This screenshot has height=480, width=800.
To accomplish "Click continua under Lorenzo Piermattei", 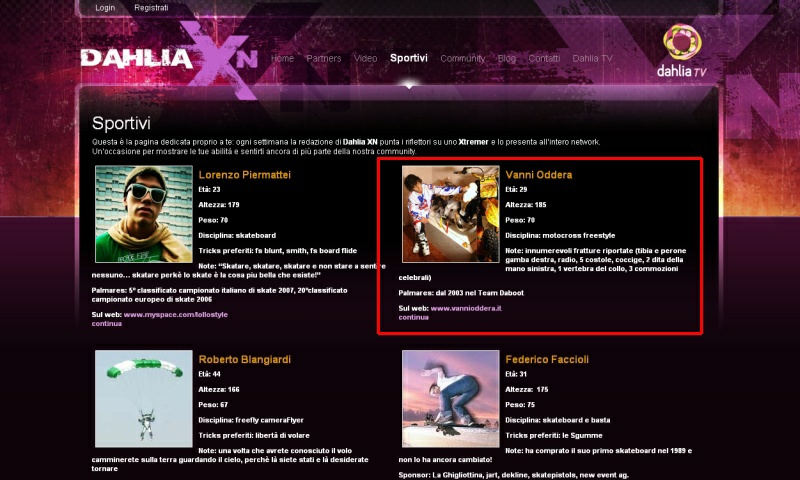I will tap(107, 323).
